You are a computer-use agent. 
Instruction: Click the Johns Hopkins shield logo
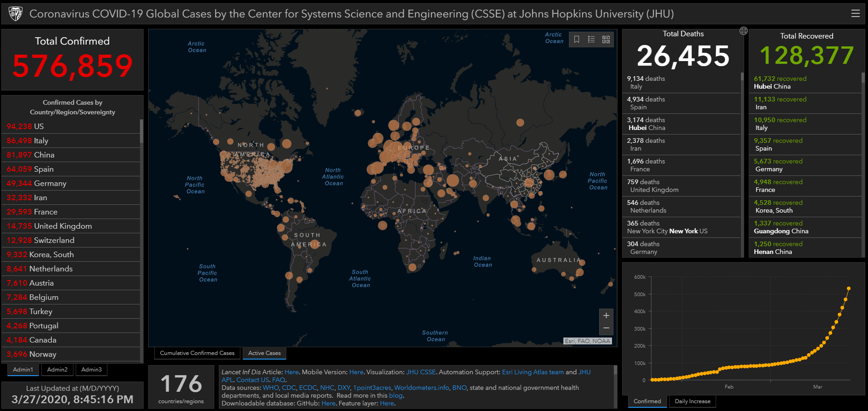(x=16, y=14)
